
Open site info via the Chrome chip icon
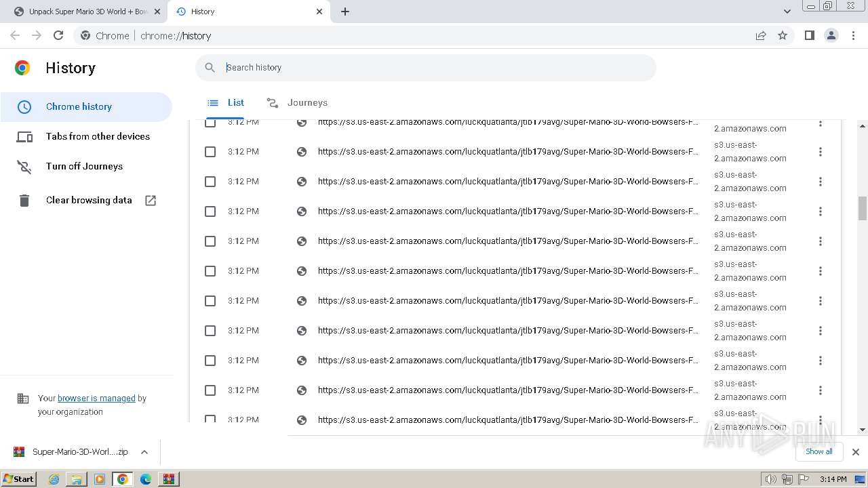point(85,36)
